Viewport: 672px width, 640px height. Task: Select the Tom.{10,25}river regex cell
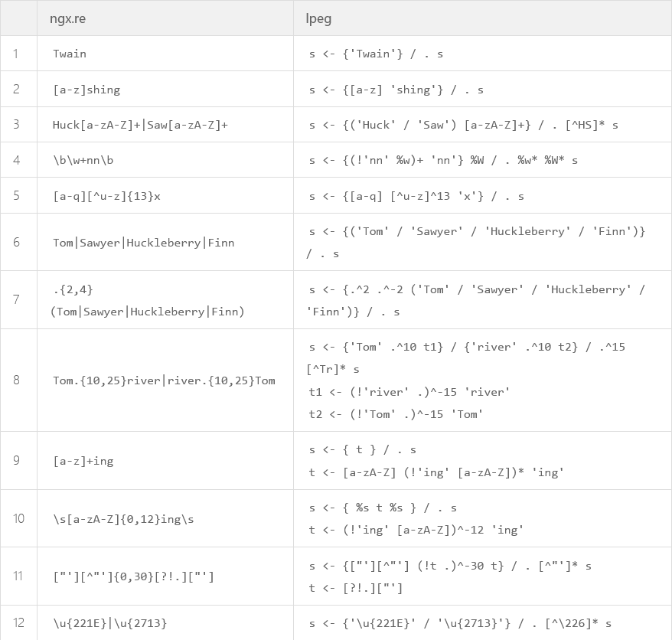[x=165, y=380]
